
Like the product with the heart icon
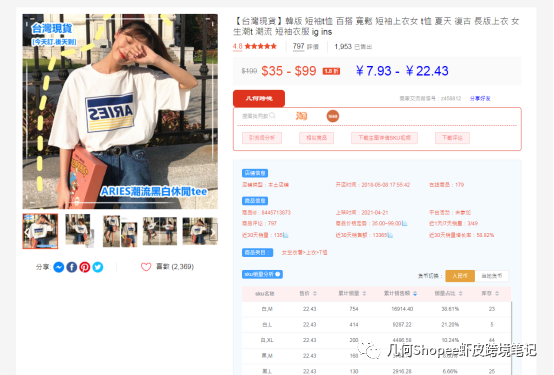point(146,267)
